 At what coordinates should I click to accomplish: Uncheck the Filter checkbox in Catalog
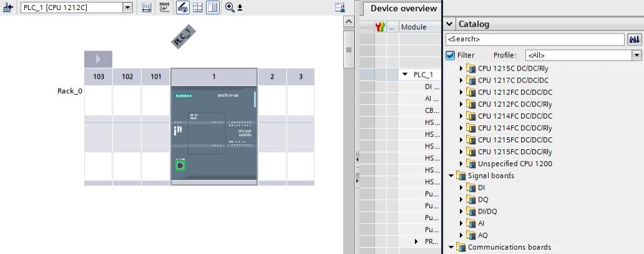(x=451, y=56)
